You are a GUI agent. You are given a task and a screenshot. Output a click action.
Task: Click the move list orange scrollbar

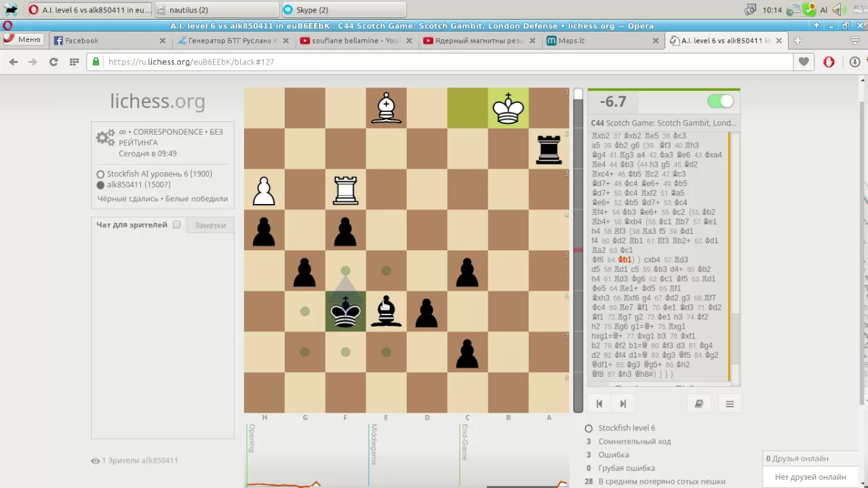pos(730,256)
